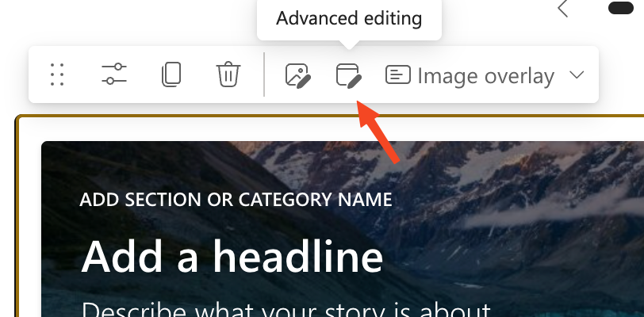644x317 pixels.
Task: Open Advanced editing pencil-window icon
Action: point(348,75)
